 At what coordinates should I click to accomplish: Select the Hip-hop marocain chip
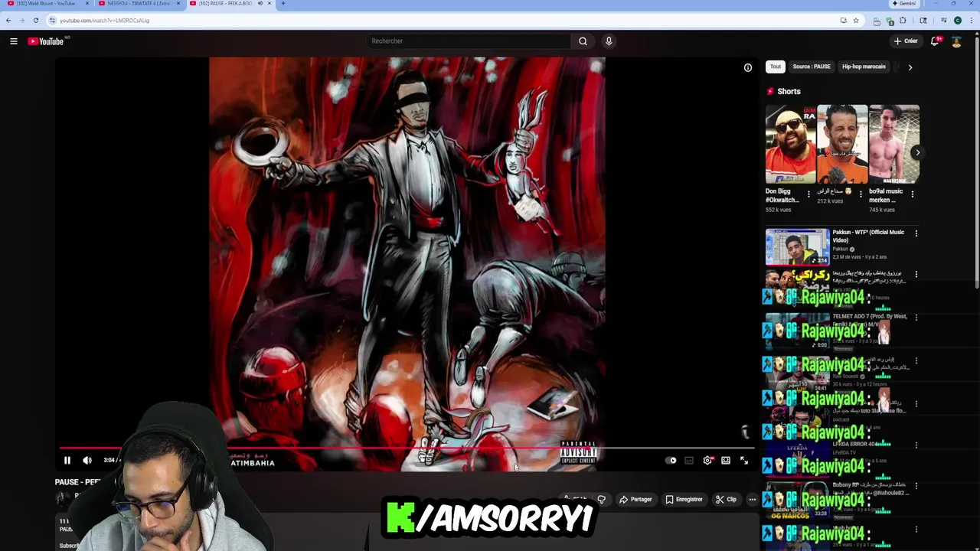864,67
